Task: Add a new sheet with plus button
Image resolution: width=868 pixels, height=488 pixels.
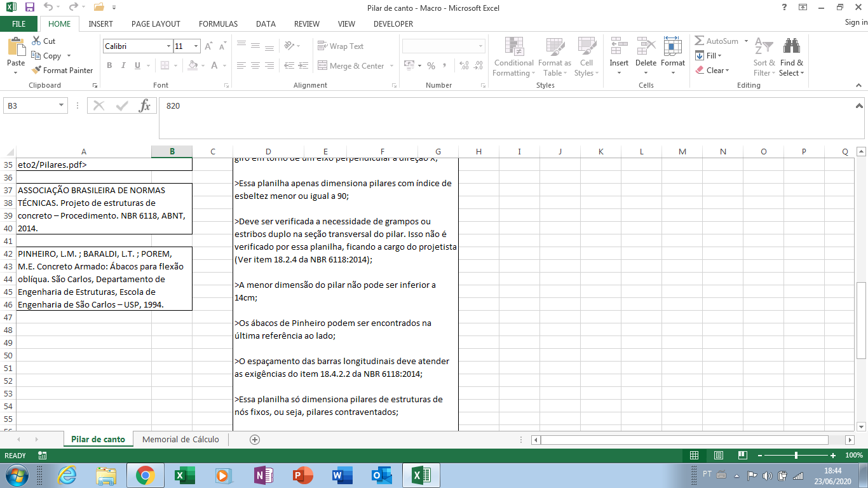Action: click(x=255, y=439)
